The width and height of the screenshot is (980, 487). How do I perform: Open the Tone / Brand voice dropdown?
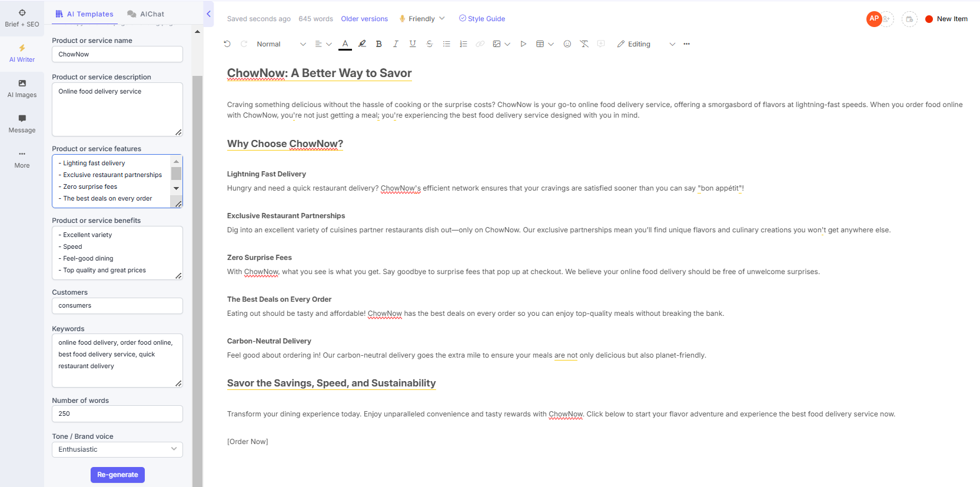(117, 449)
